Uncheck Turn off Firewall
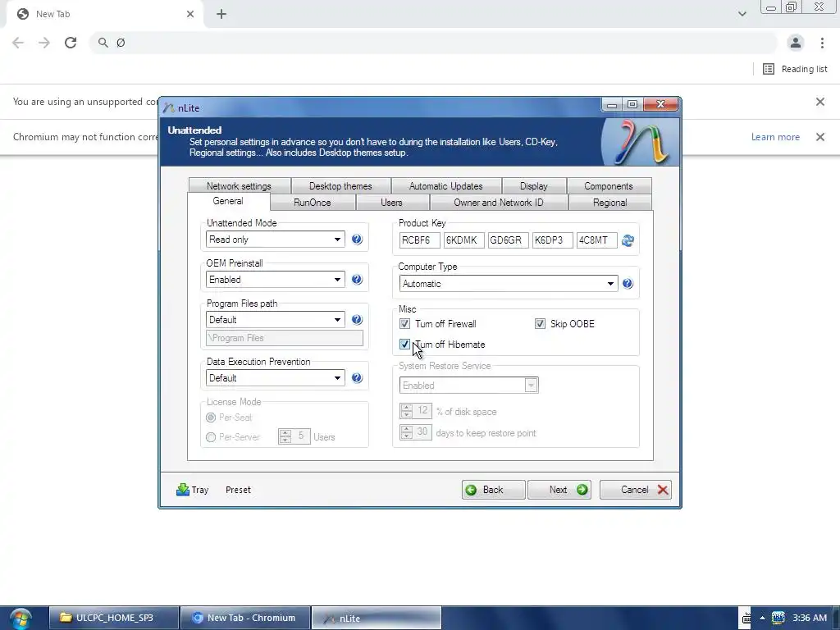840x630 pixels. point(404,323)
